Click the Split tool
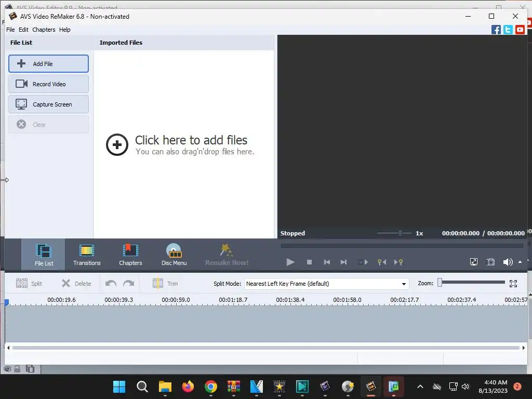Viewport: 532px width, 399px height. click(29, 283)
